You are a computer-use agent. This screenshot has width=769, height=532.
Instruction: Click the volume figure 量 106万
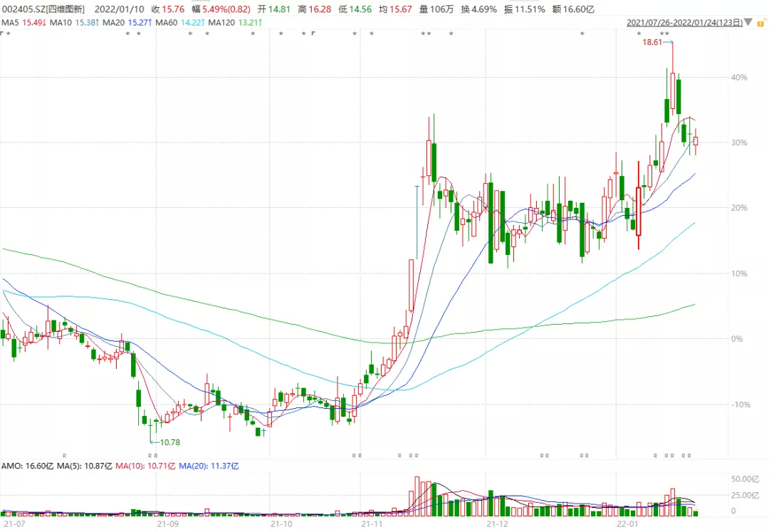click(x=436, y=9)
